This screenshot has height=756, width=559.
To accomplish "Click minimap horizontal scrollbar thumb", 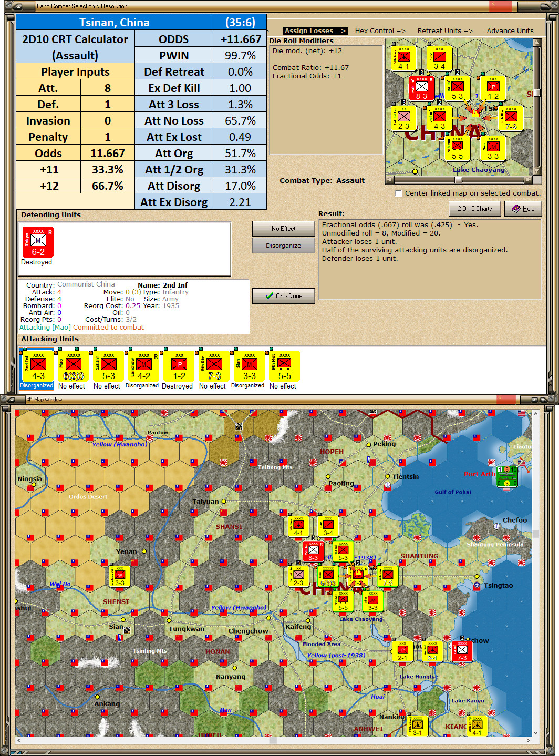I will pos(458,180).
